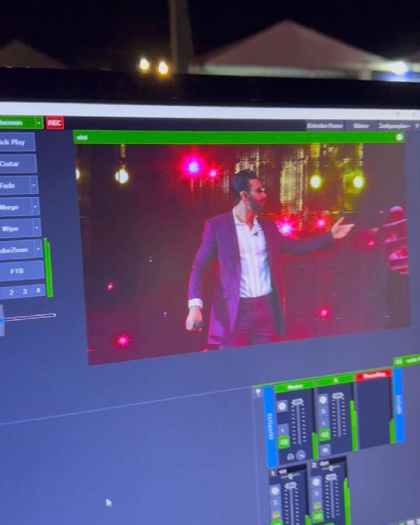Open Master audio settings gear

282,406
